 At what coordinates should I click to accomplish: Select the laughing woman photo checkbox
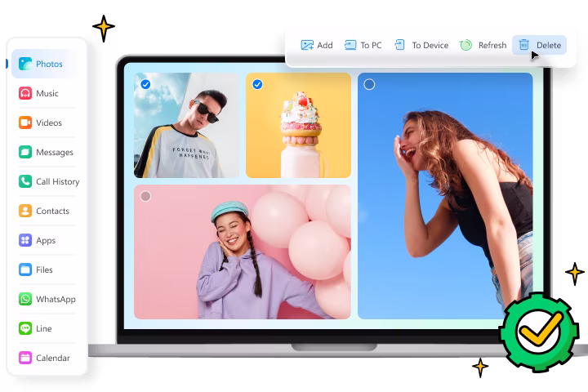(x=369, y=84)
